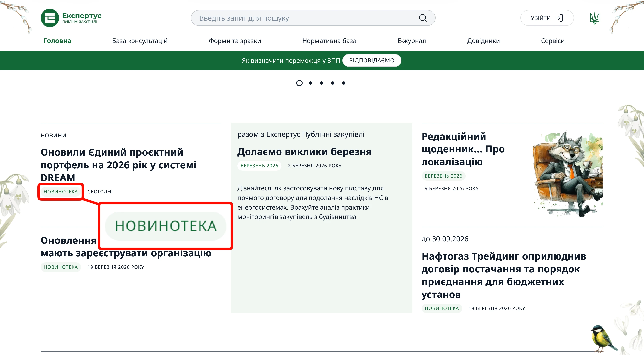This screenshot has width=644, height=355.
Task: Click the first carousel navigation dot
Action: pos(299,83)
